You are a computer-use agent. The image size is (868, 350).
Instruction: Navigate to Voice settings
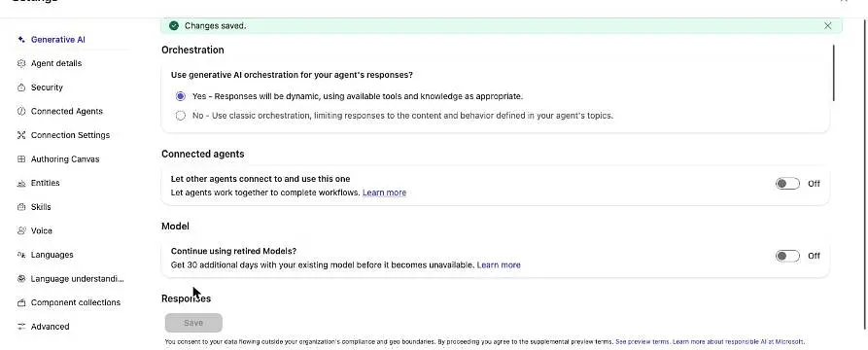(x=42, y=231)
